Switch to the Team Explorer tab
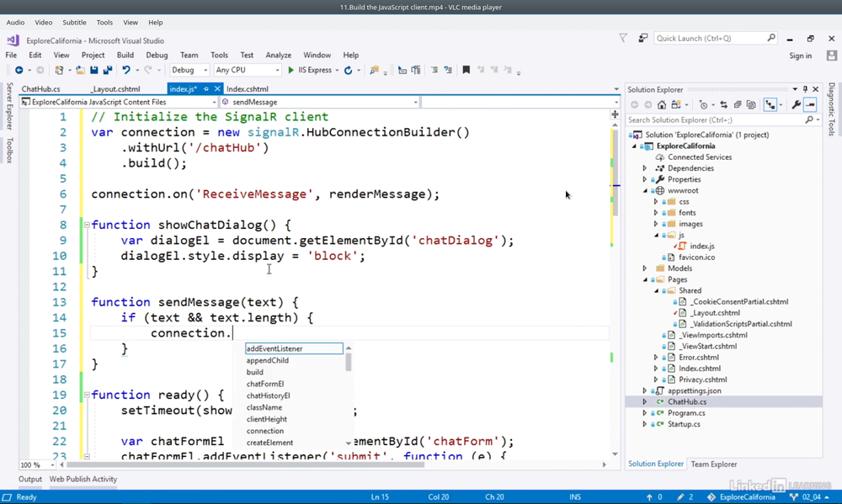Viewport: 842px width, 504px height. click(714, 464)
